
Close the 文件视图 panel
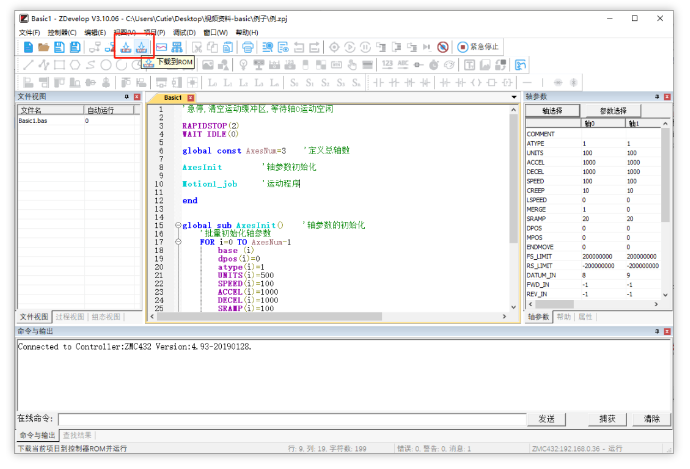coord(137,97)
